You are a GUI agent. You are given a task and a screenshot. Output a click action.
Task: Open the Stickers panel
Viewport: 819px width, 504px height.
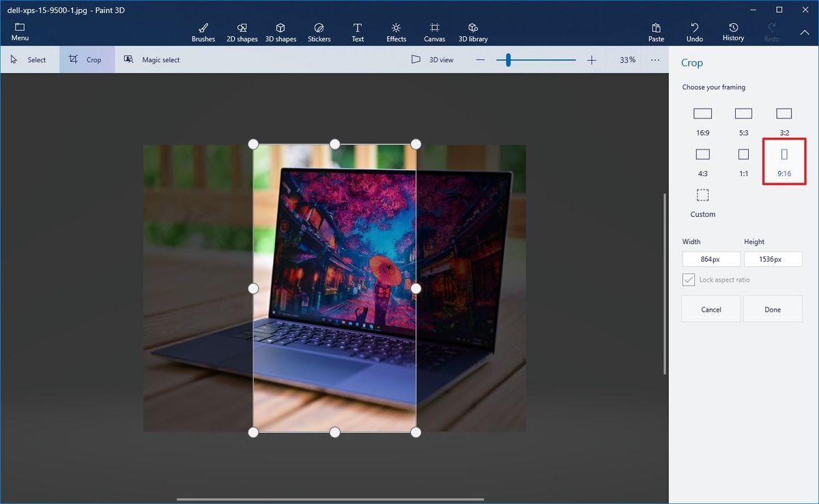click(319, 31)
